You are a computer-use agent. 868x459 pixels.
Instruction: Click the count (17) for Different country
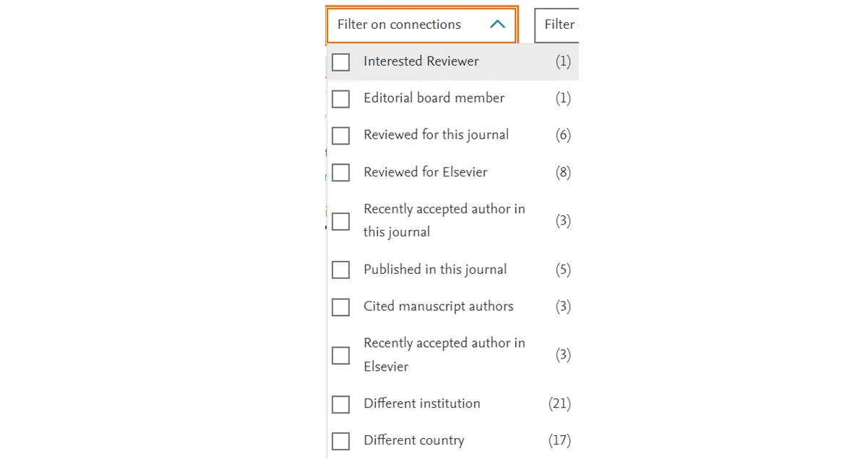559,441
